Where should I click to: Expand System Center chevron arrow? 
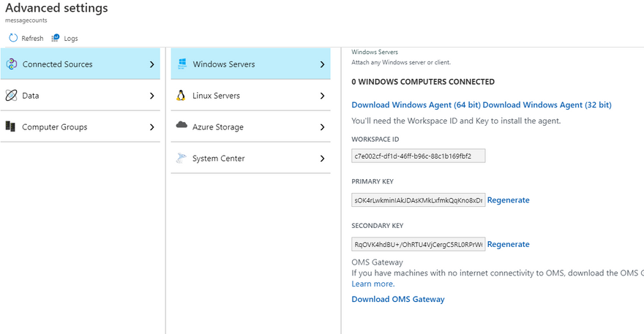[x=323, y=159]
